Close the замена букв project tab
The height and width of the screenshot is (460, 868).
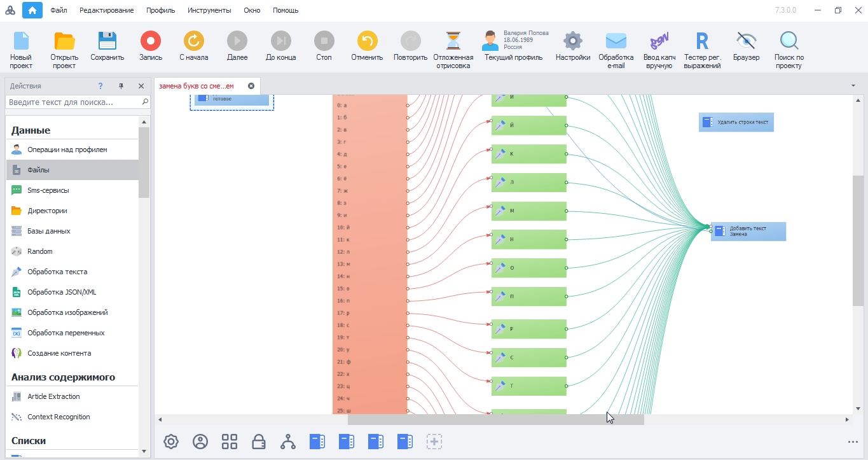coord(251,86)
